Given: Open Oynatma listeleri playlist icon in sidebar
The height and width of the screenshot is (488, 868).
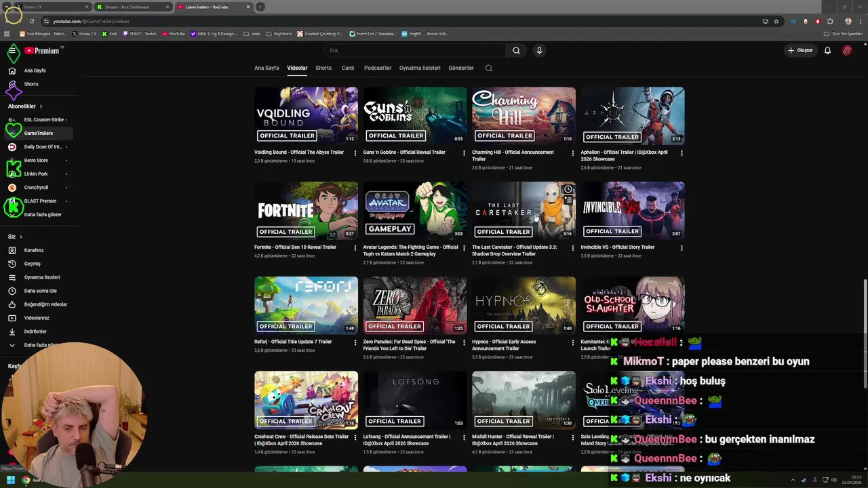Looking at the screenshot, I should (x=12, y=277).
